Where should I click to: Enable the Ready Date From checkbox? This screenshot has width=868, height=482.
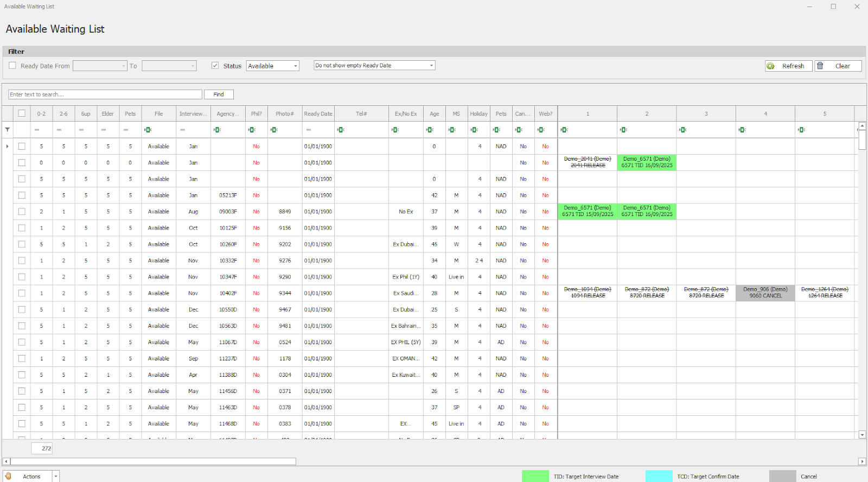click(12, 66)
